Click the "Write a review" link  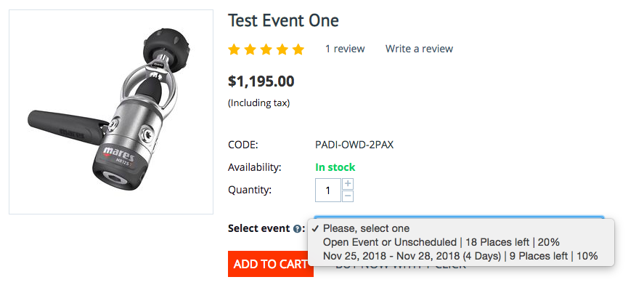[x=419, y=49]
